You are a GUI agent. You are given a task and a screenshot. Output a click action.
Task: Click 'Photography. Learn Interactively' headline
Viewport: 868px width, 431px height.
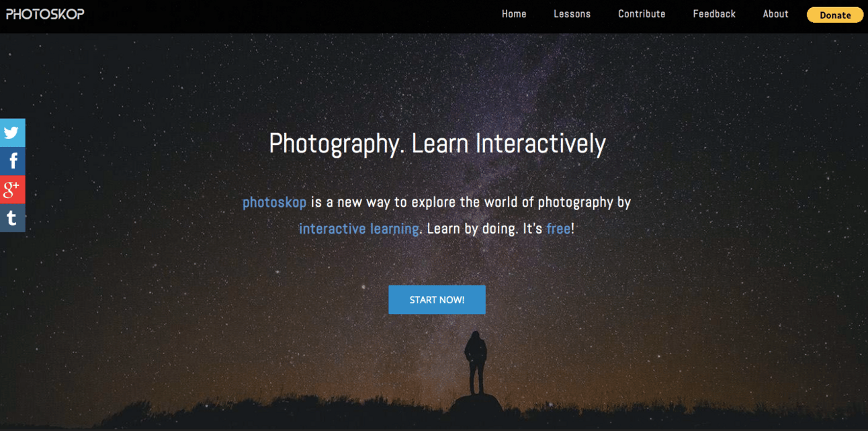tap(437, 144)
